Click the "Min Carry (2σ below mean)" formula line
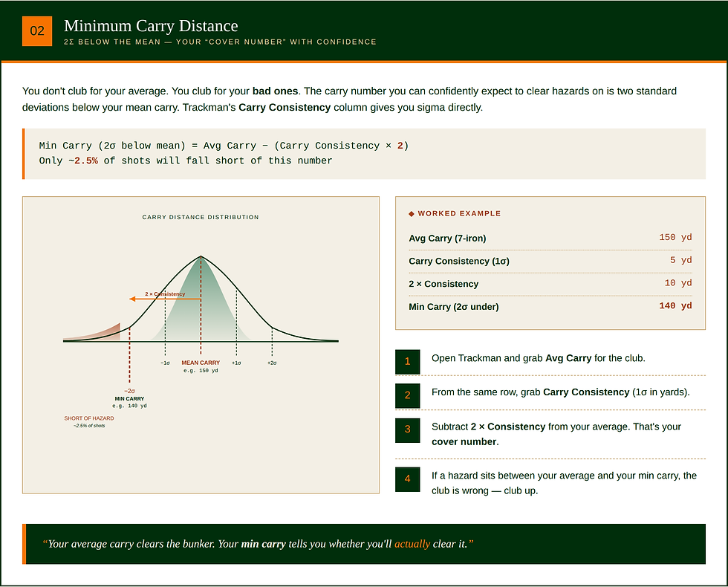The width and height of the screenshot is (728, 587). click(x=224, y=146)
